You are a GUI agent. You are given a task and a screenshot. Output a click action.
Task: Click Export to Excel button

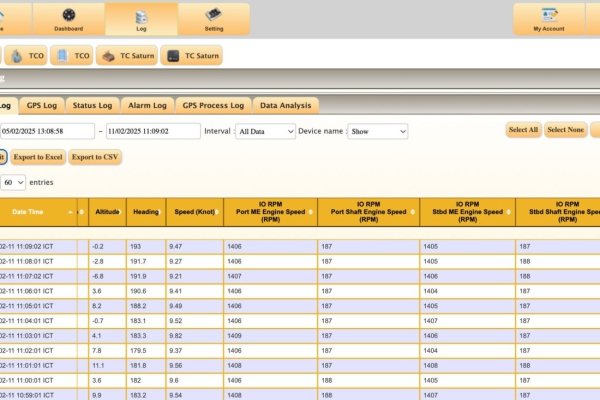coord(38,157)
